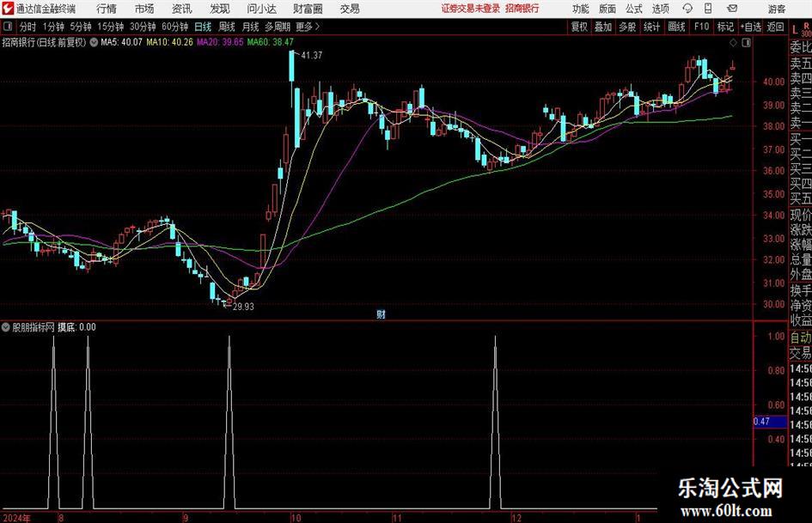Click the 游客 user label

(776, 9)
